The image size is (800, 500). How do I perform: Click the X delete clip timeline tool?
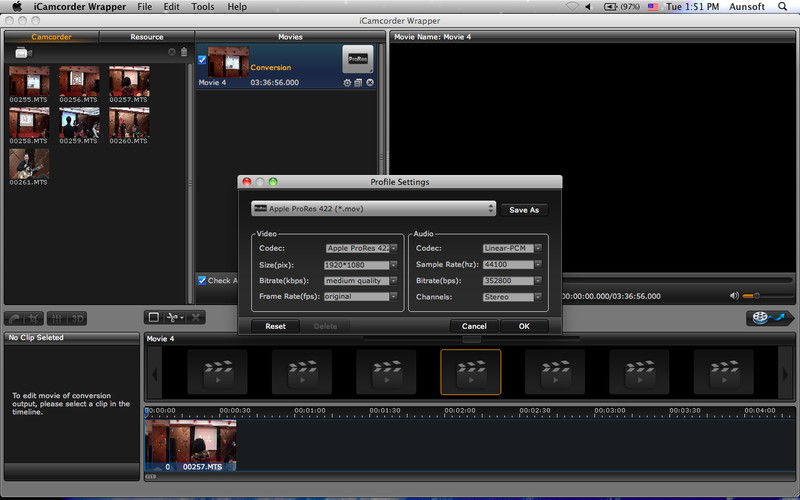click(195, 317)
